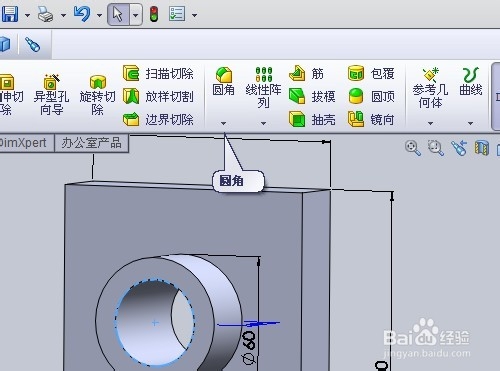The image size is (500, 371).
Task: Select the Ø60 diameter dimension text
Action: coord(249,347)
